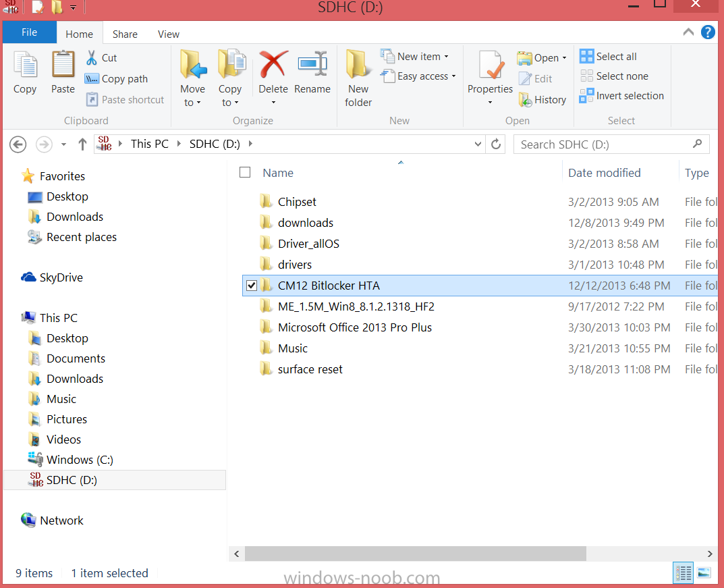Open the File menu tab

(30, 32)
